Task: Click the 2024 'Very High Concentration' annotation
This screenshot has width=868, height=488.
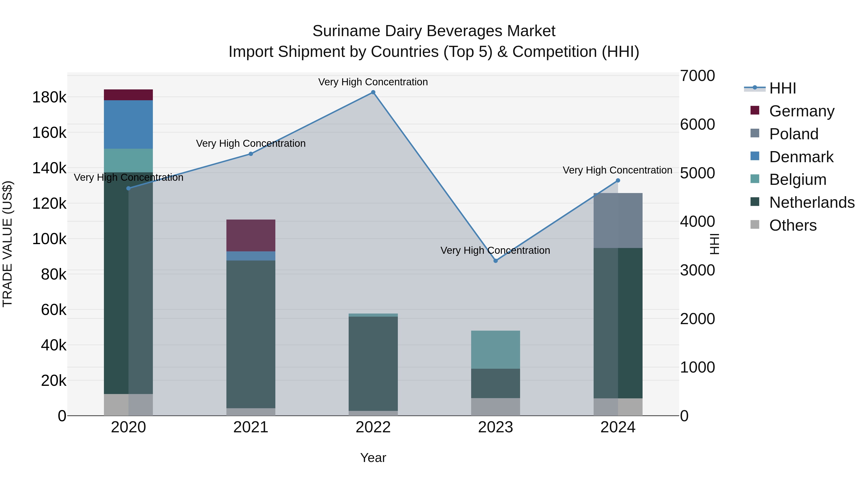Action: point(618,170)
